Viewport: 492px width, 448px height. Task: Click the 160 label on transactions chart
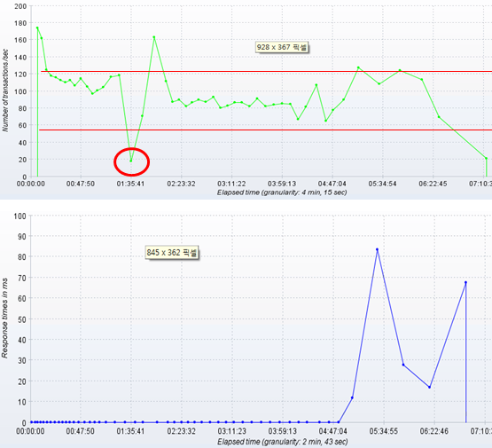20,40
